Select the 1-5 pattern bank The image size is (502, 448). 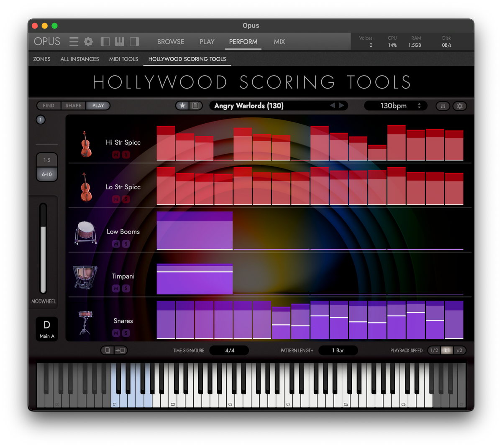pos(47,160)
